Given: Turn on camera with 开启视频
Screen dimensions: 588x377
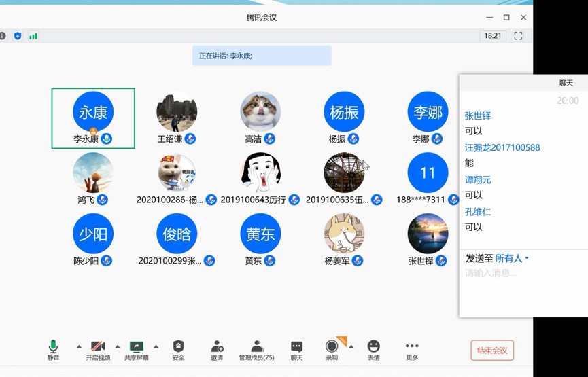Looking at the screenshot, I should 98,346.
